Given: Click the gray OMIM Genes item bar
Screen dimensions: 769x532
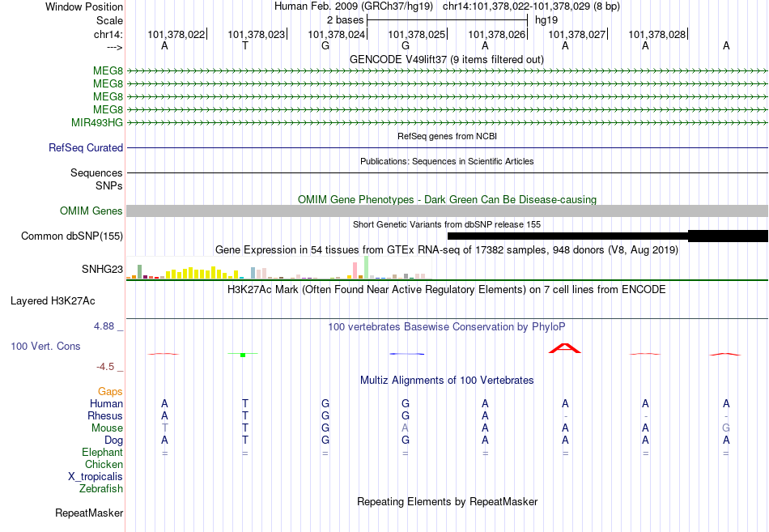Looking at the screenshot, I should point(447,211).
